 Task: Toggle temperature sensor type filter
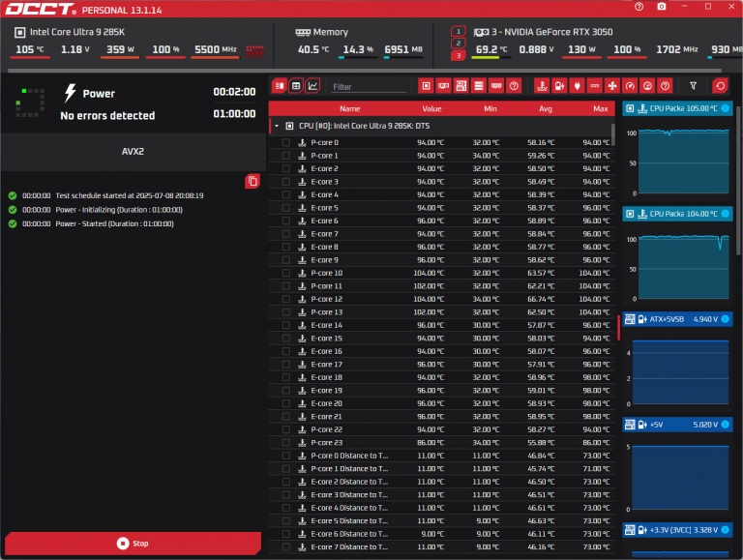[542, 86]
